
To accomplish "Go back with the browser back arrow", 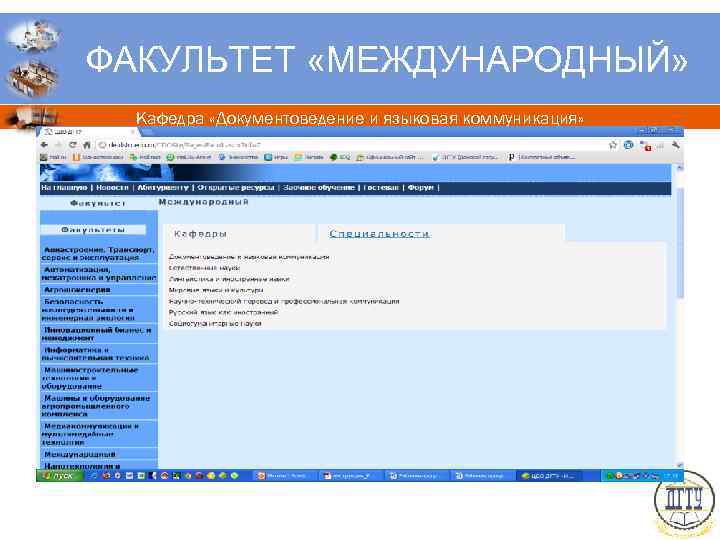I will (x=45, y=145).
